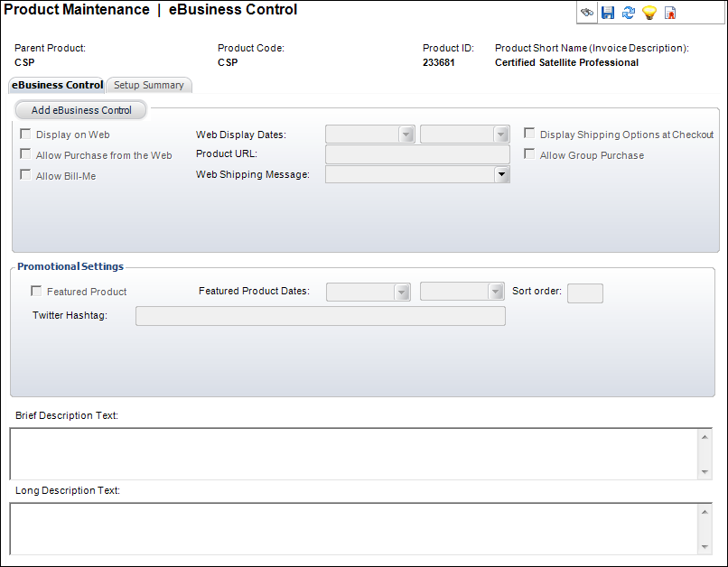Switch to the Setup Summary tab
The width and height of the screenshot is (728, 567).
[x=149, y=85]
